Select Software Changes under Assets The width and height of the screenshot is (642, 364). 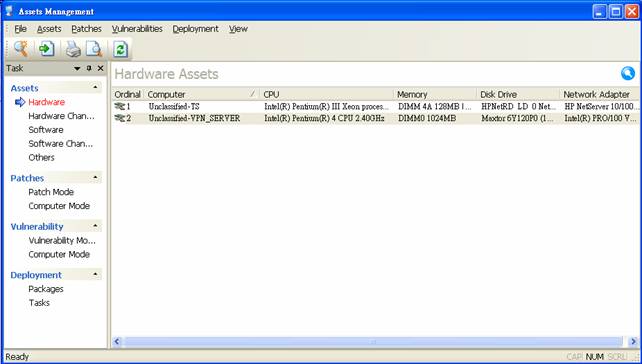(x=61, y=144)
